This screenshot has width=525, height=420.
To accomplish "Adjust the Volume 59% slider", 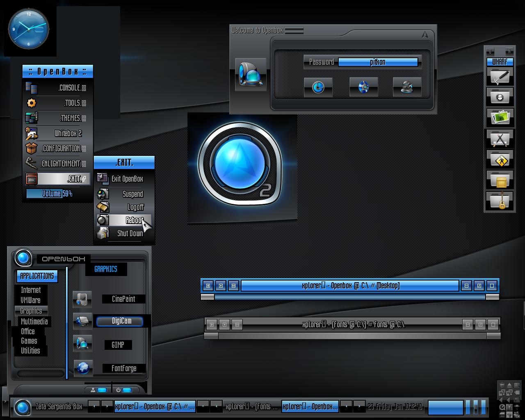I will [x=57, y=194].
